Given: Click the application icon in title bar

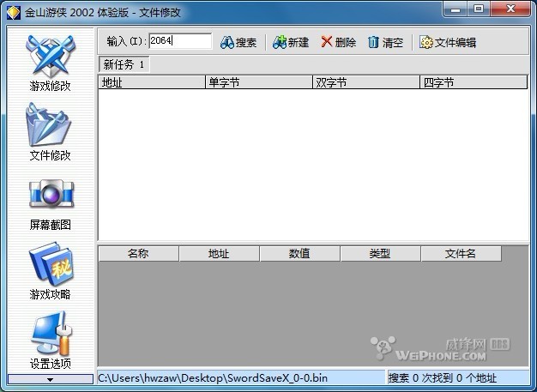Looking at the screenshot, I should click(x=14, y=13).
